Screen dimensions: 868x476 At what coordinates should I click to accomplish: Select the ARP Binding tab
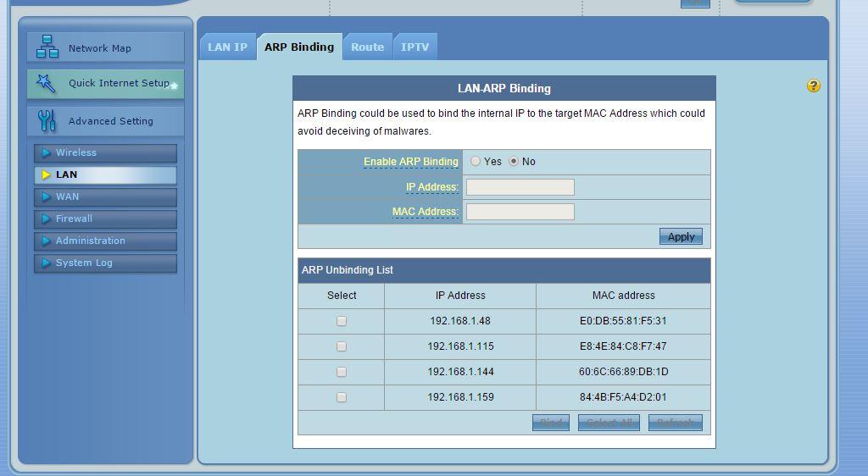click(299, 47)
